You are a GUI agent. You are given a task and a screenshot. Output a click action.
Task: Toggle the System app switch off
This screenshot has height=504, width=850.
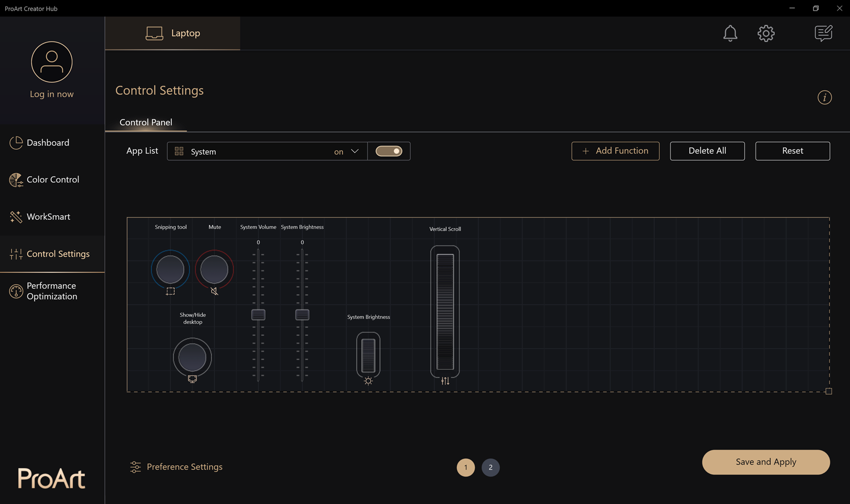pos(389,151)
